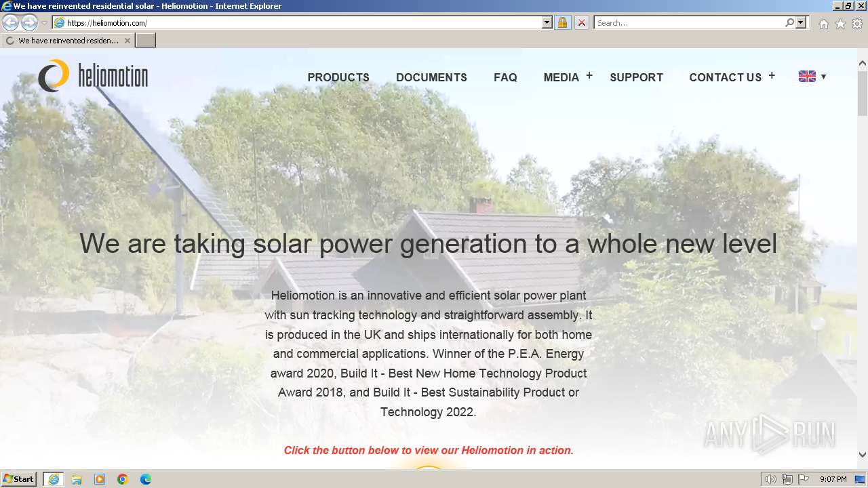Click the address bar URL field
The height and width of the screenshot is (488, 868).
pyautogui.click(x=303, y=23)
